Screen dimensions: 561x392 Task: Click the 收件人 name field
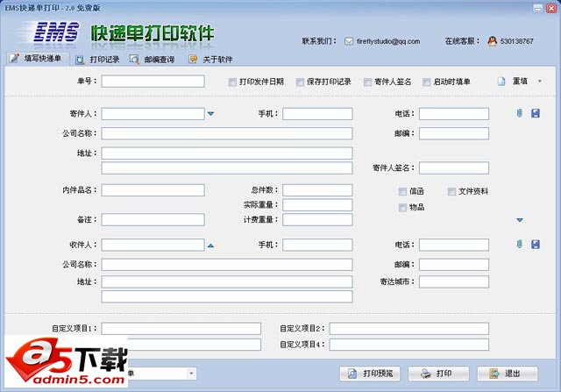153,245
